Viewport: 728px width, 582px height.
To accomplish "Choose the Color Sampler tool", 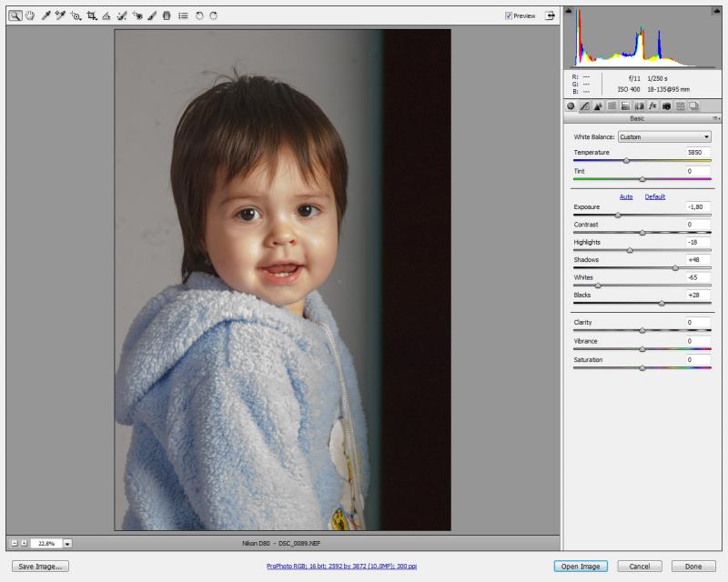I will click(60, 15).
